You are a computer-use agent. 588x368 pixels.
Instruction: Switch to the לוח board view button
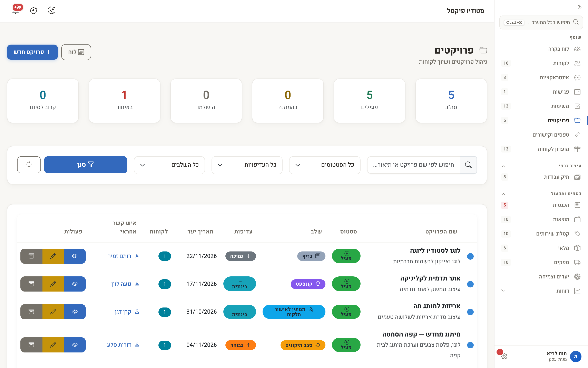pyautogui.click(x=76, y=52)
